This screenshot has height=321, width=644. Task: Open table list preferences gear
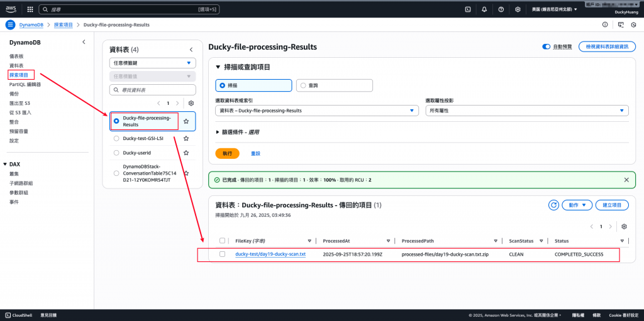tap(191, 104)
